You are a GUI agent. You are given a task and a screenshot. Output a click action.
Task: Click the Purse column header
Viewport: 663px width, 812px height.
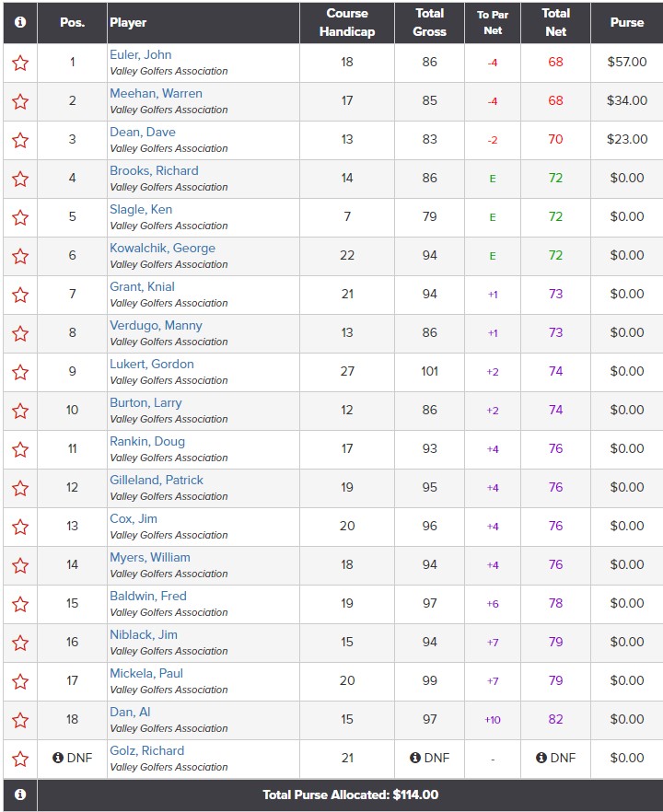point(627,22)
